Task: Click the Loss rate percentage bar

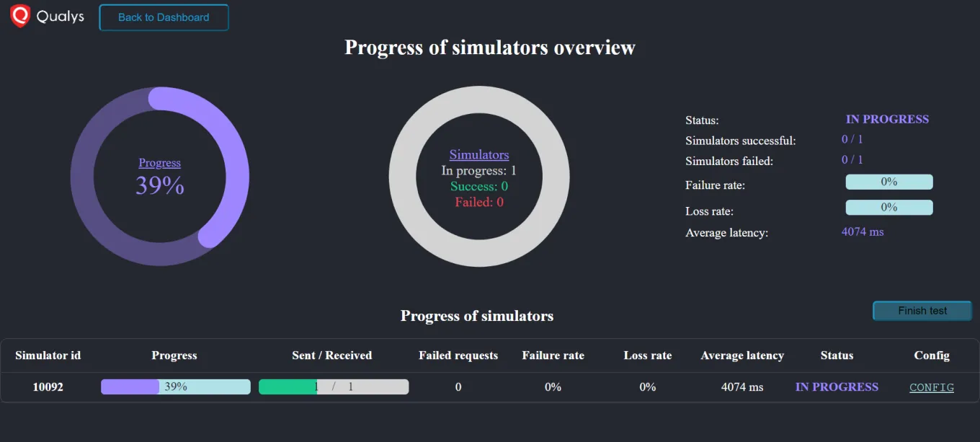Action: pos(888,207)
